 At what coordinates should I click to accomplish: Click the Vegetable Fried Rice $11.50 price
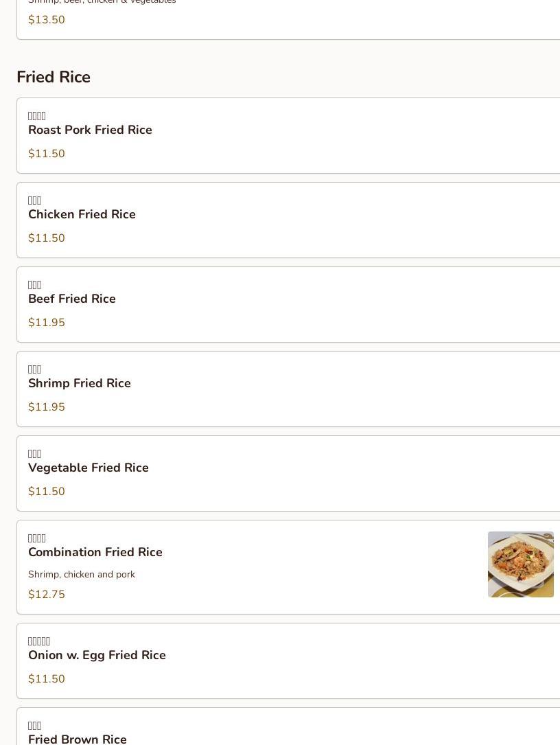47,492
